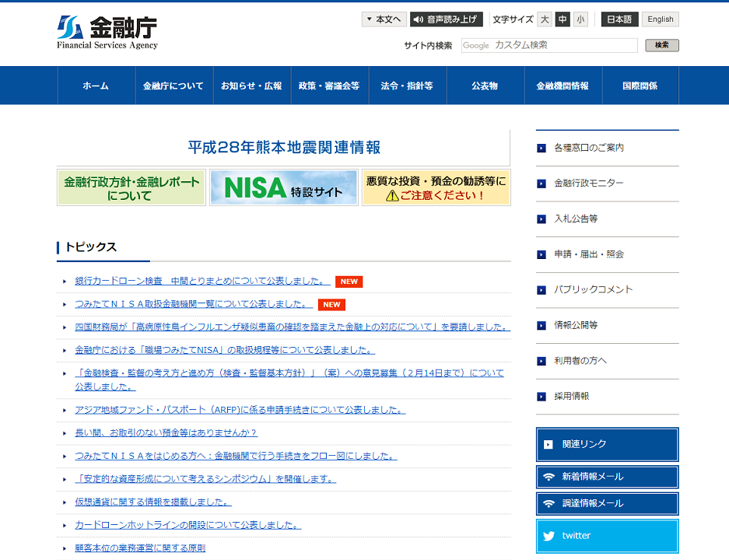Set text size to medium (中)
This screenshot has height=560, width=729.
563,19
